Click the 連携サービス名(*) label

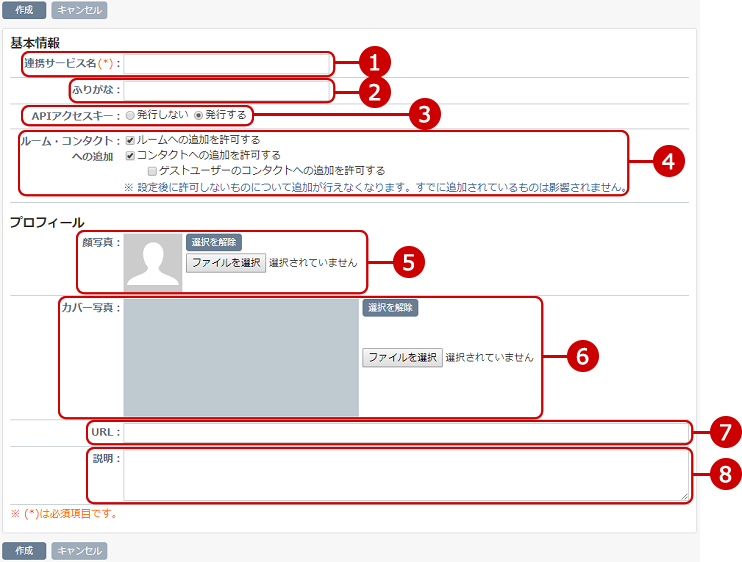(72, 63)
